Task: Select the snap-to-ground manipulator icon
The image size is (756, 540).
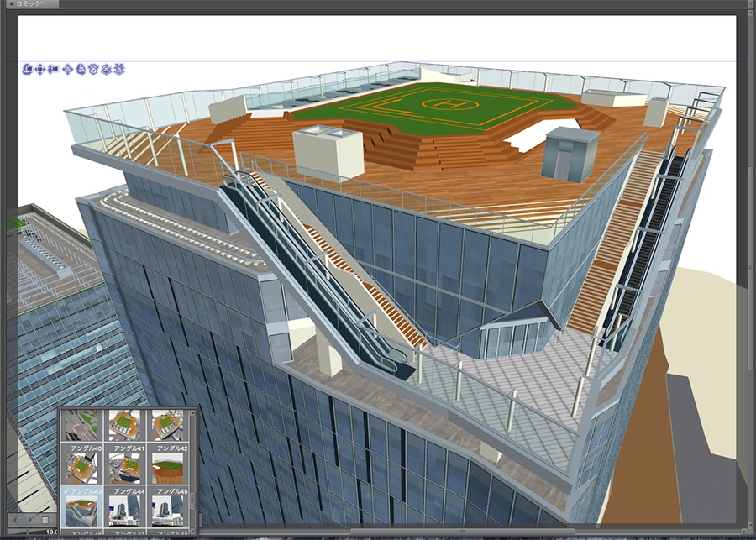Action: point(119,70)
